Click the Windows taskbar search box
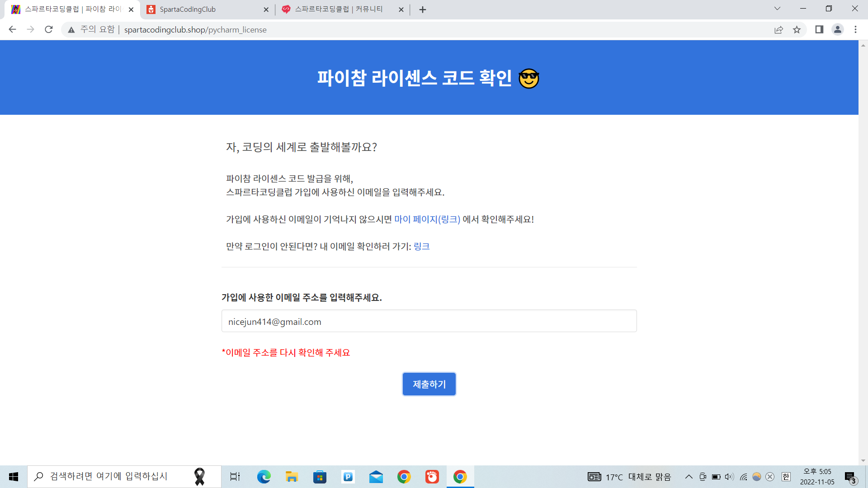This screenshot has width=868, height=488. click(x=124, y=477)
